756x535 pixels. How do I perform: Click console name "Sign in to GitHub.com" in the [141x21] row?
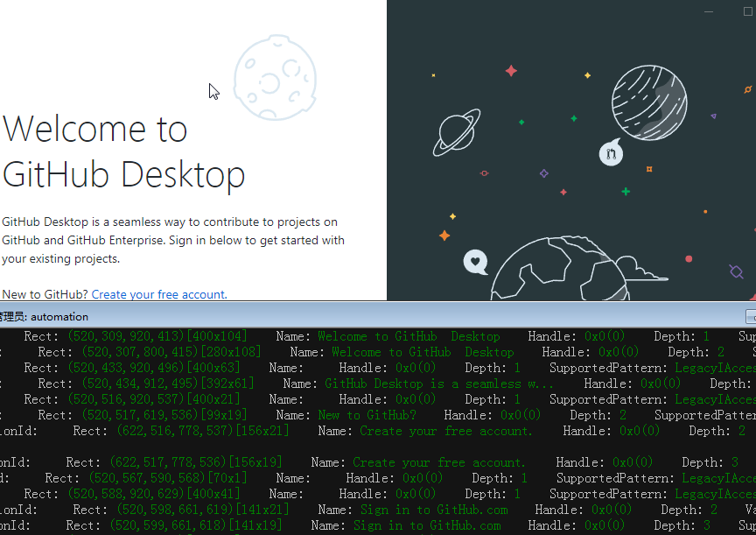[434, 510]
